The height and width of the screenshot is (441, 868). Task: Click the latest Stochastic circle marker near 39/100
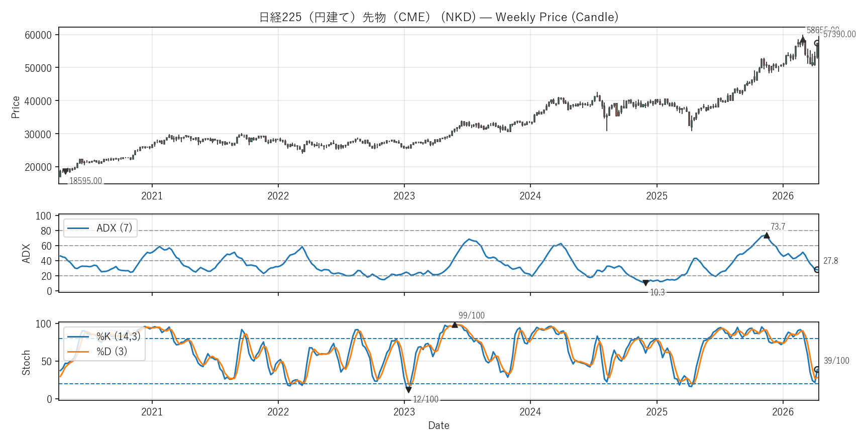pyautogui.click(x=817, y=370)
